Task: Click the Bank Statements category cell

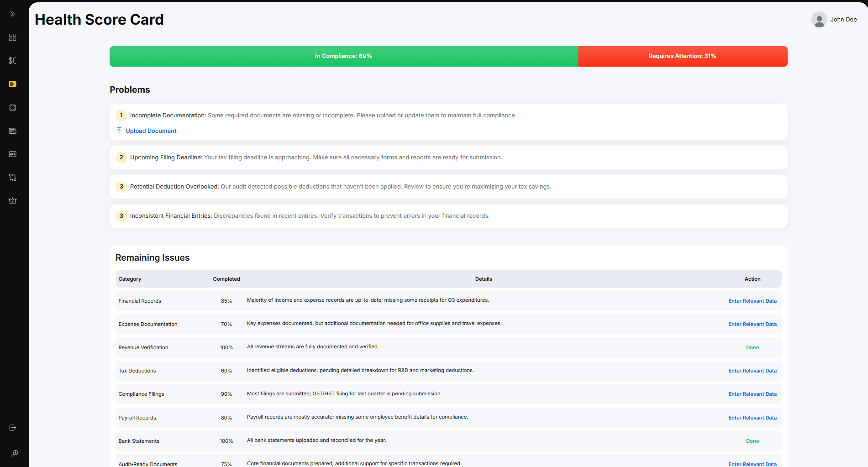Action: tap(139, 441)
